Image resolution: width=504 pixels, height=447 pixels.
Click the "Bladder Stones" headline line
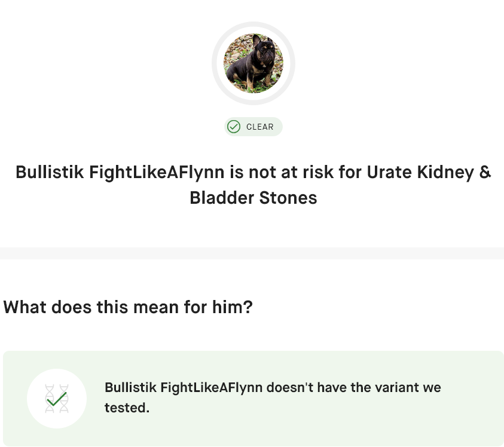[253, 198]
